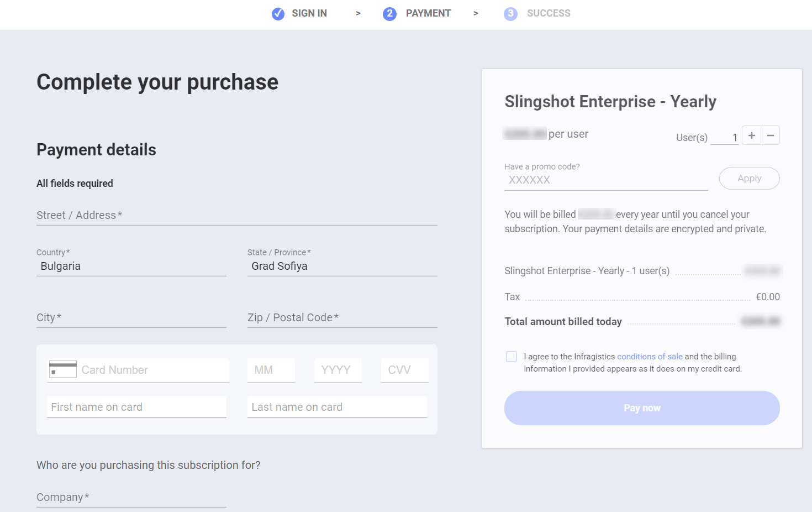Screen dimensions: 812x512
Task: Focus the Company input field
Action: click(131, 497)
